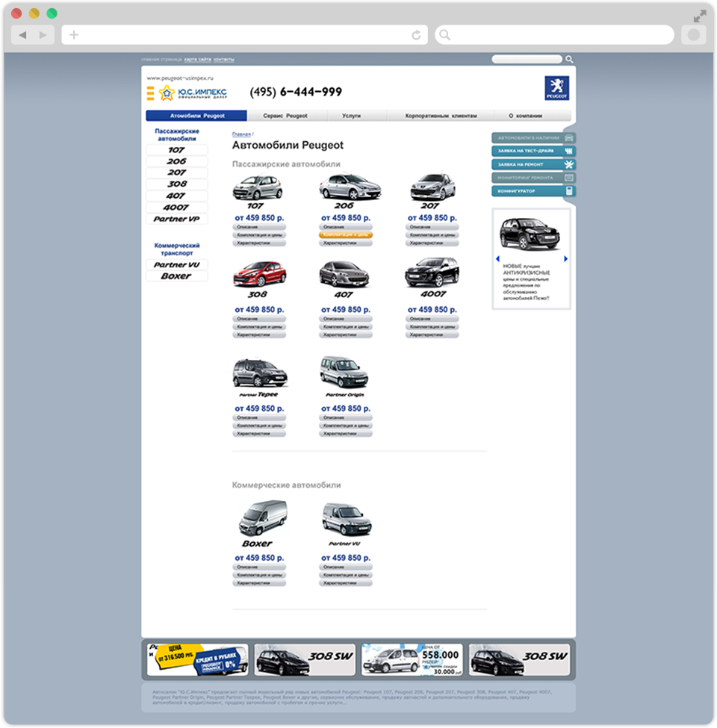
Task: Open the Peugeot 107 car image
Action: [x=258, y=187]
